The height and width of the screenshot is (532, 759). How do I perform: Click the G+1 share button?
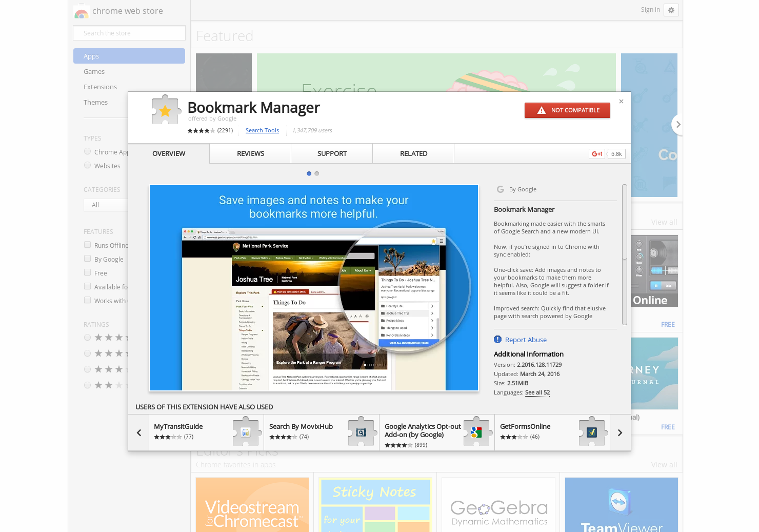tap(596, 153)
